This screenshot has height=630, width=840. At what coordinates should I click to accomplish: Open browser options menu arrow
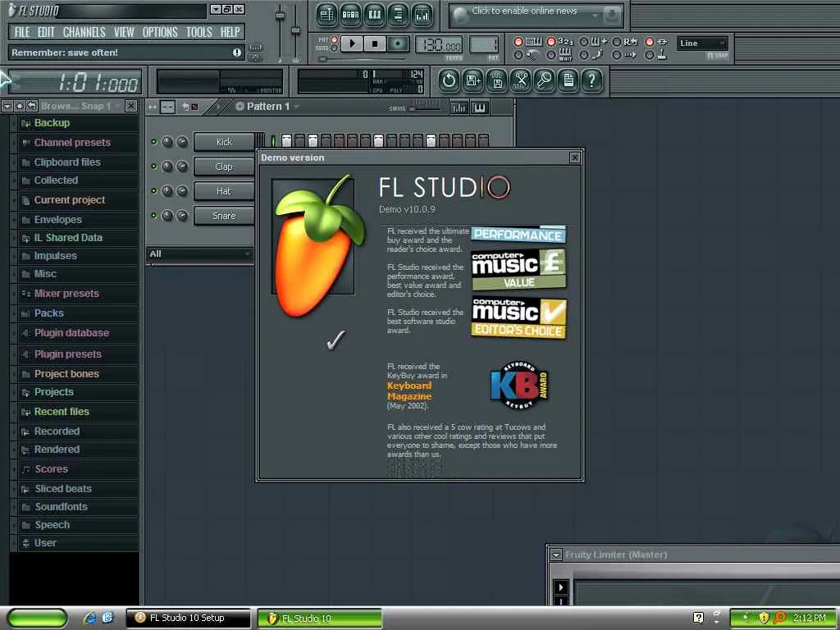tap(7, 106)
